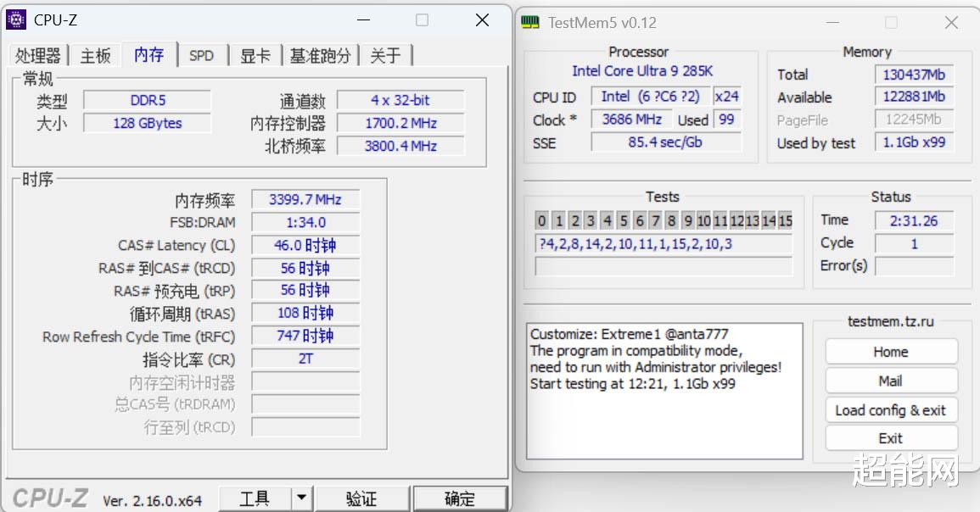Viewport: 980px width, 512px height.
Task: Click the CPU-Z app icon in title bar
Action: (x=15, y=20)
